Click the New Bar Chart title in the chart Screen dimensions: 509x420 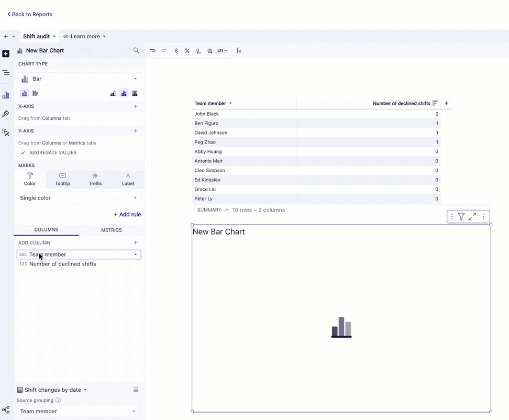click(219, 232)
